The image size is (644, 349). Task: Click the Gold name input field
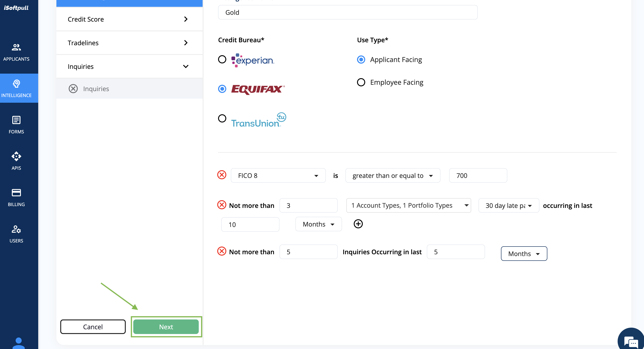click(x=347, y=12)
